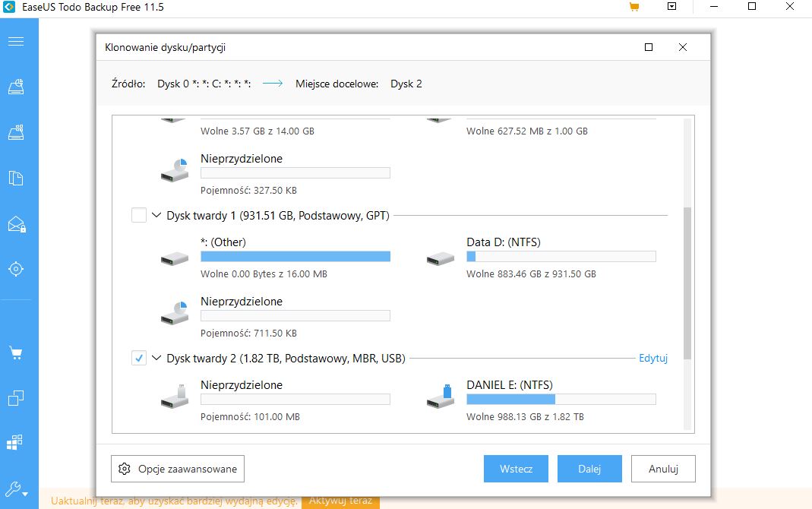Select the 327.50 KB unallocated drive icon
The height and width of the screenshot is (509, 812).
click(175, 170)
